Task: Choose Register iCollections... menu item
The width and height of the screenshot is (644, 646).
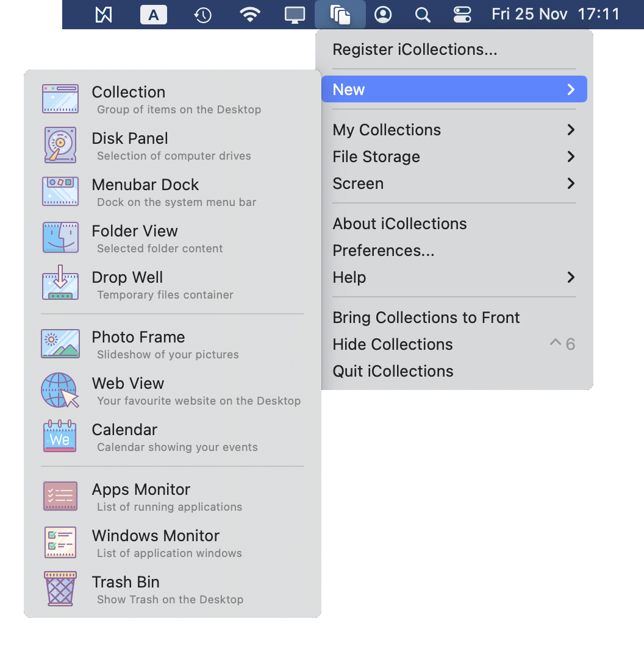Action: [454, 49]
